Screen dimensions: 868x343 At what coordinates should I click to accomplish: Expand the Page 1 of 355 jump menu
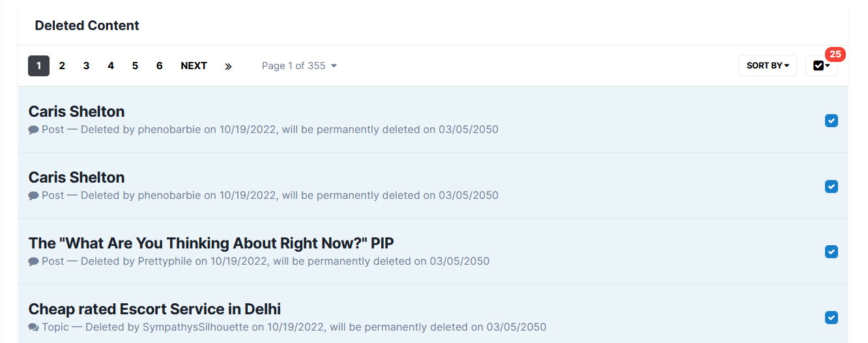point(299,66)
